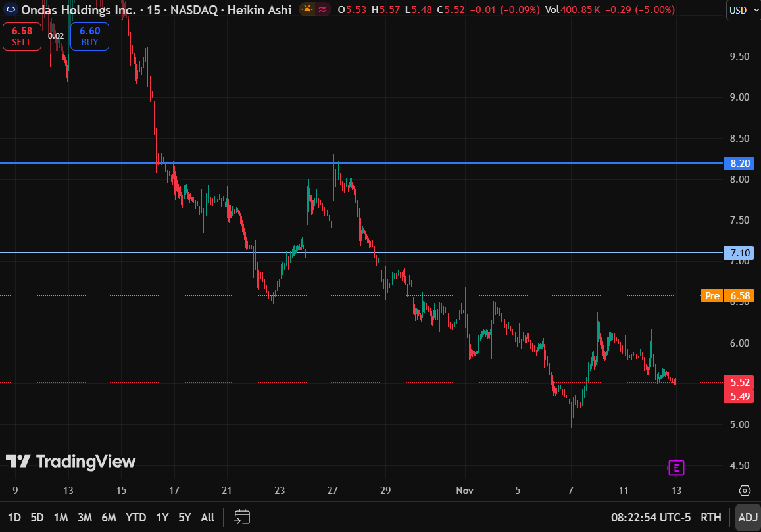Click the 7.10 horizontal line price label
Viewport: 761px width, 532px height.
[739, 253]
